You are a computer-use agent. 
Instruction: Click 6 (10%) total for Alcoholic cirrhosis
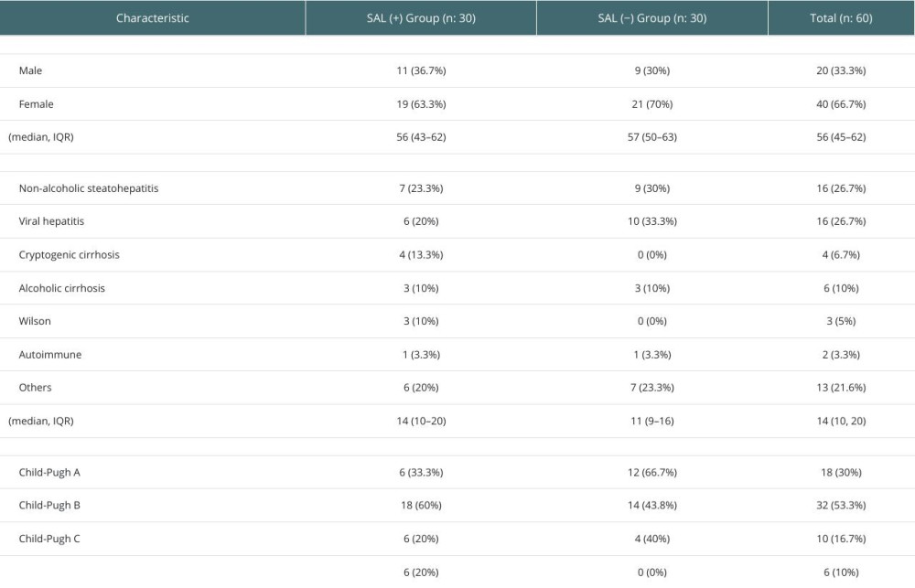click(841, 288)
